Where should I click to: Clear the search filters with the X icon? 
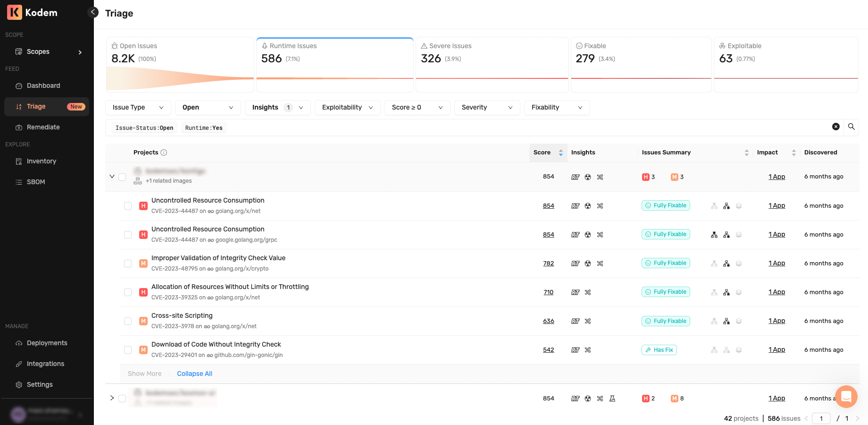pos(836,127)
